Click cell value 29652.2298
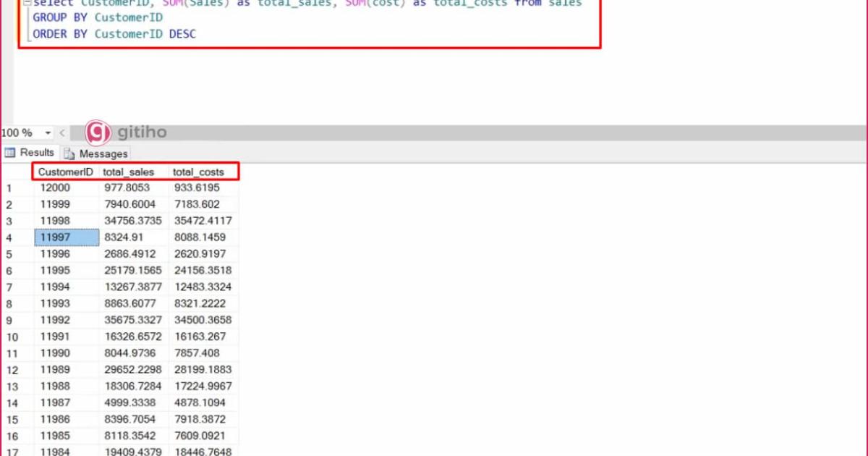This screenshot has height=456, width=868. click(134, 370)
